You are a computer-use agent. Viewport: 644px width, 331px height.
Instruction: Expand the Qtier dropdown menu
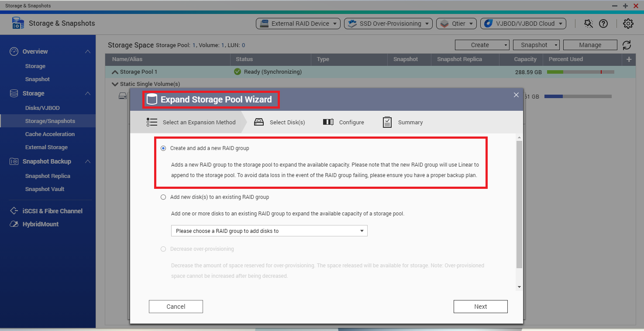[x=456, y=24]
